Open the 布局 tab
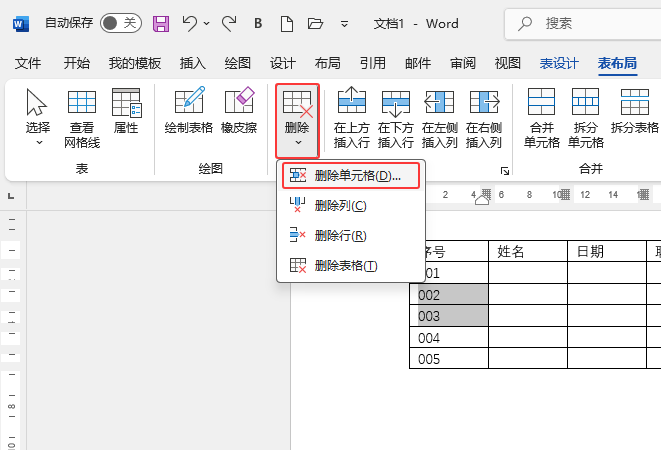 (x=328, y=63)
